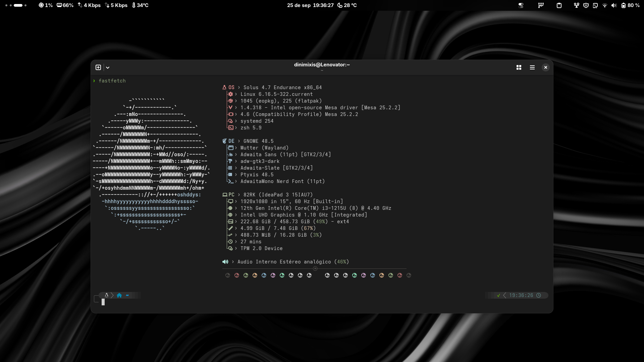Open the tab overview grid

519,67
